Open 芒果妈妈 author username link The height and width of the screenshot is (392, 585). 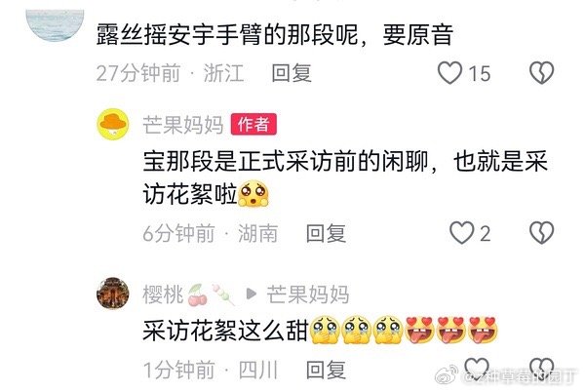pyautogui.click(x=183, y=125)
